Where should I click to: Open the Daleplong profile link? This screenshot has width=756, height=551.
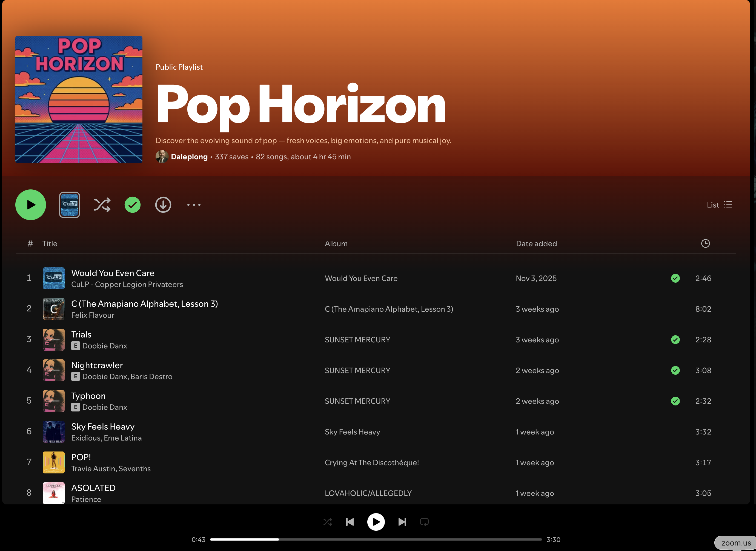click(189, 157)
